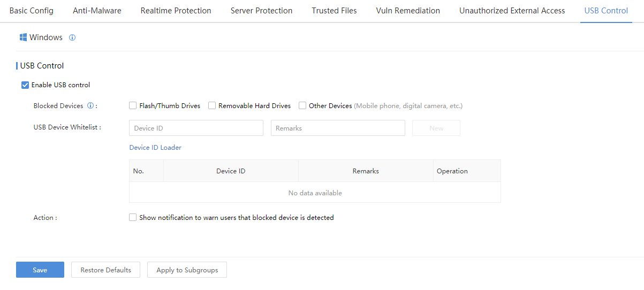Click the blue Save button
This screenshot has width=644, height=290.
40,270
